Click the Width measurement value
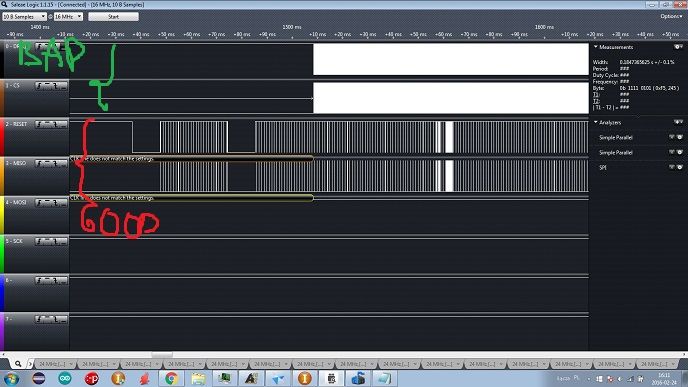688x387 pixels. tap(647, 62)
